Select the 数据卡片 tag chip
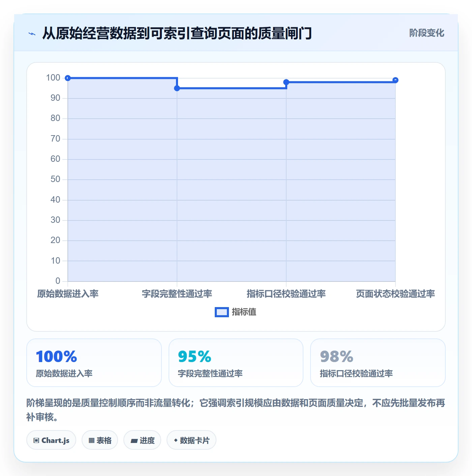 (191, 440)
